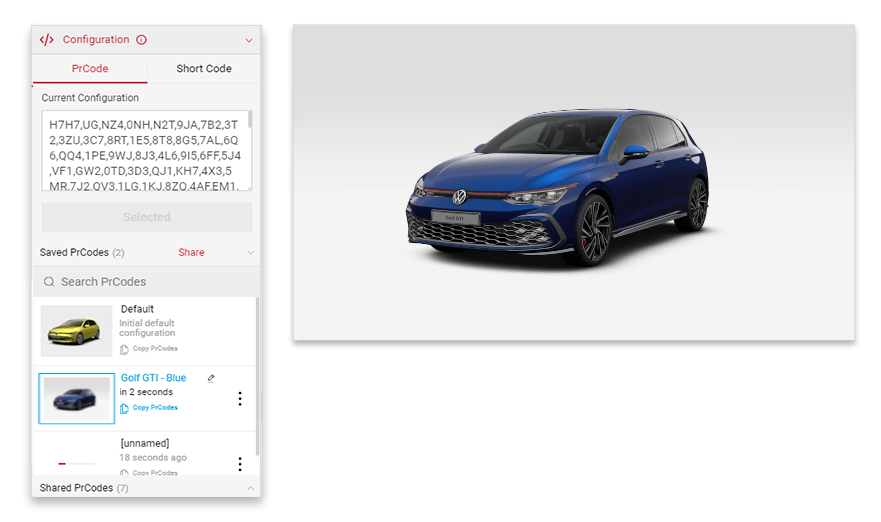
Task: Click copy icon for Golf GTI - Blue
Action: [x=124, y=408]
